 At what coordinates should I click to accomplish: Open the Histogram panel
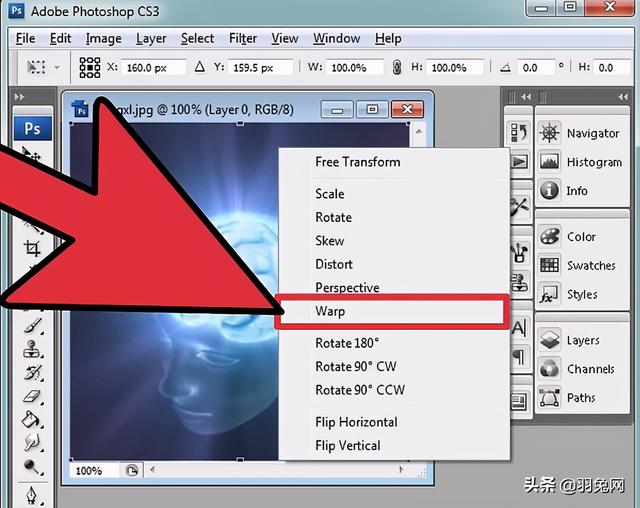(582, 162)
